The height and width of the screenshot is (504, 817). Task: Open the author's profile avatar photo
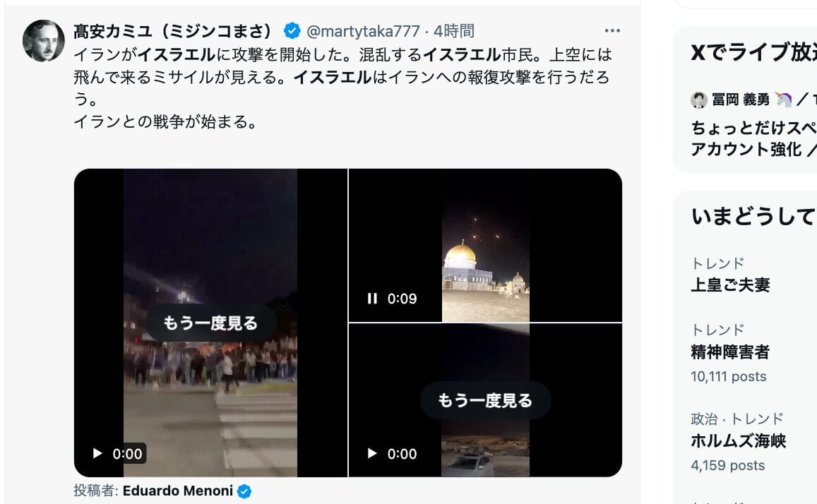click(x=44, y=41)
